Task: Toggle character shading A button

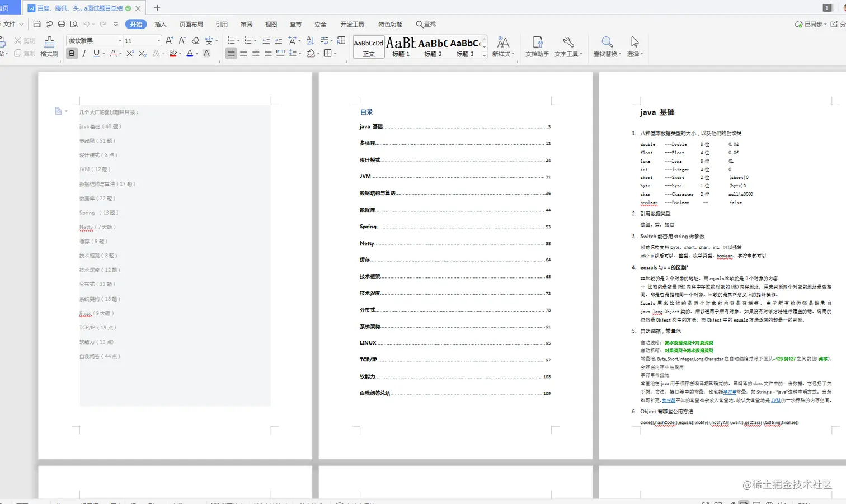Action: coord(206,53)
